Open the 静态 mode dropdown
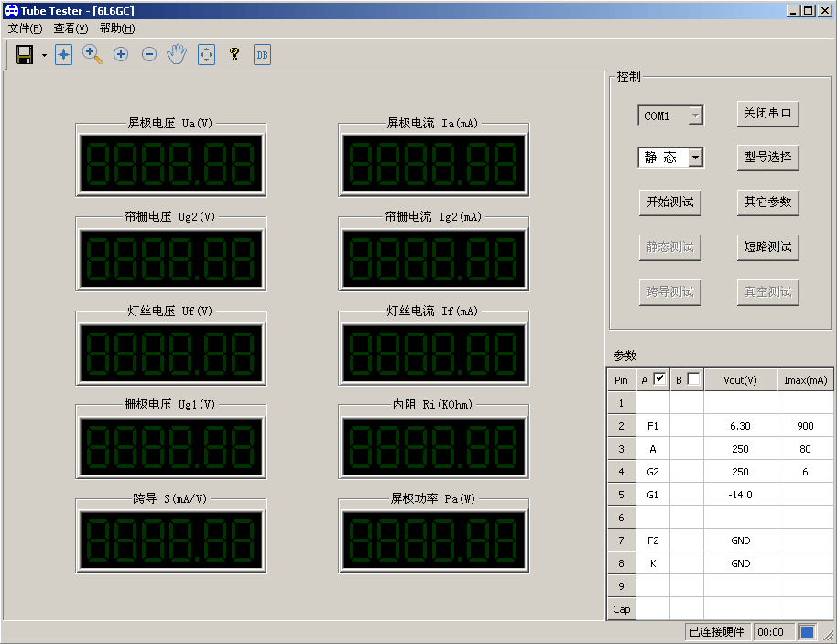Viewport: 837px width, 644px height. point(695,158)
